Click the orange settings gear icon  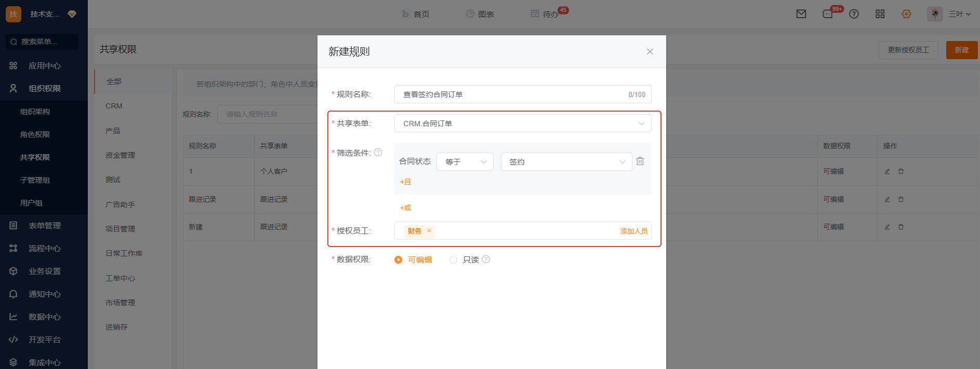[x=906, y=14]
